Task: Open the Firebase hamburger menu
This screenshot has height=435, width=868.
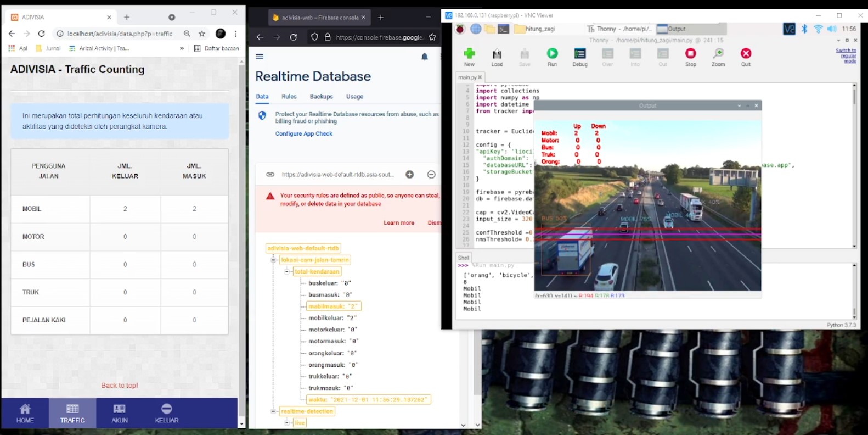Action: tap(260, 57)
